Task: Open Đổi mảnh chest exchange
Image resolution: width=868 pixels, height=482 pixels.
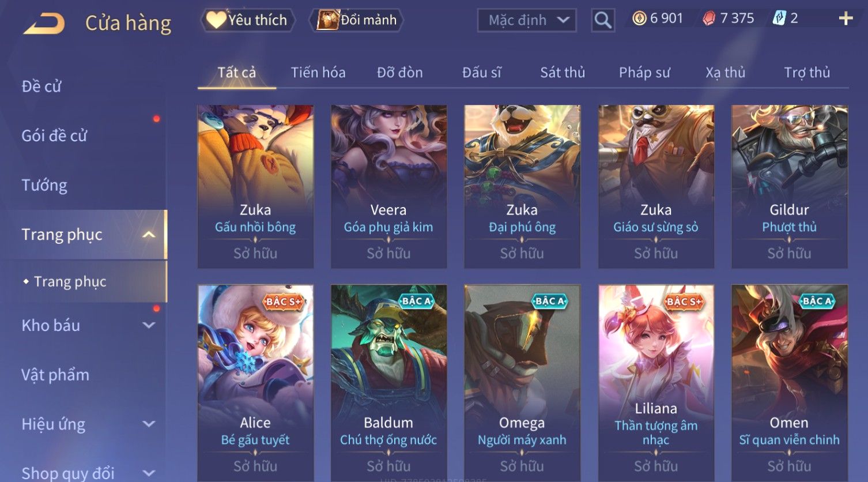Action: (356, 20)
